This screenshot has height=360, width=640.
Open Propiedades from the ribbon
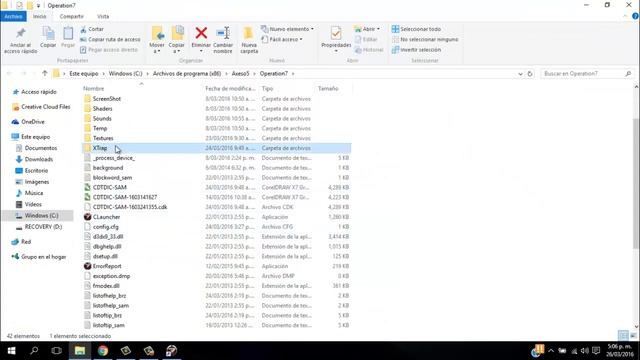336,40
